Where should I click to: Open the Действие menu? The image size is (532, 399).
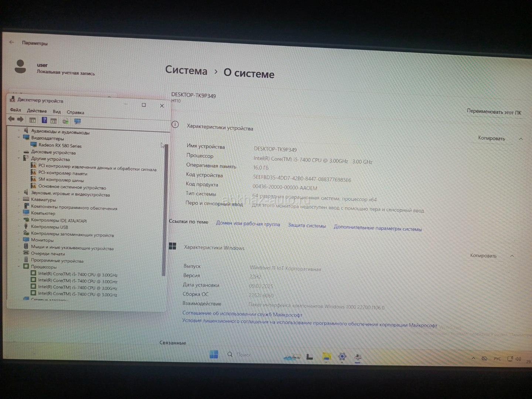click(37, 111)
